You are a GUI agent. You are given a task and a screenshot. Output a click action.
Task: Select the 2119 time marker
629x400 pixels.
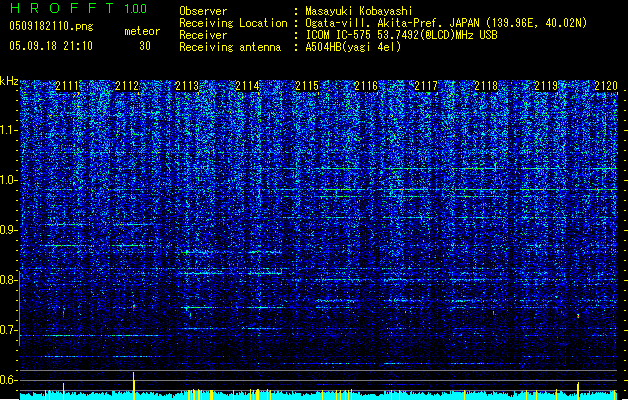pos(546,86)
